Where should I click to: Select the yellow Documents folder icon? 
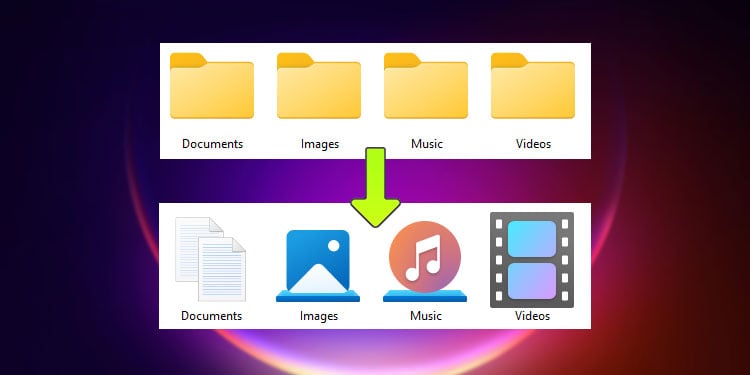[x=212, y=86]
